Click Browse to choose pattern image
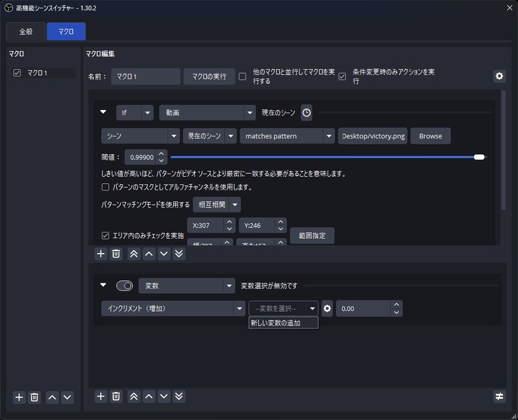 (431, 136)
